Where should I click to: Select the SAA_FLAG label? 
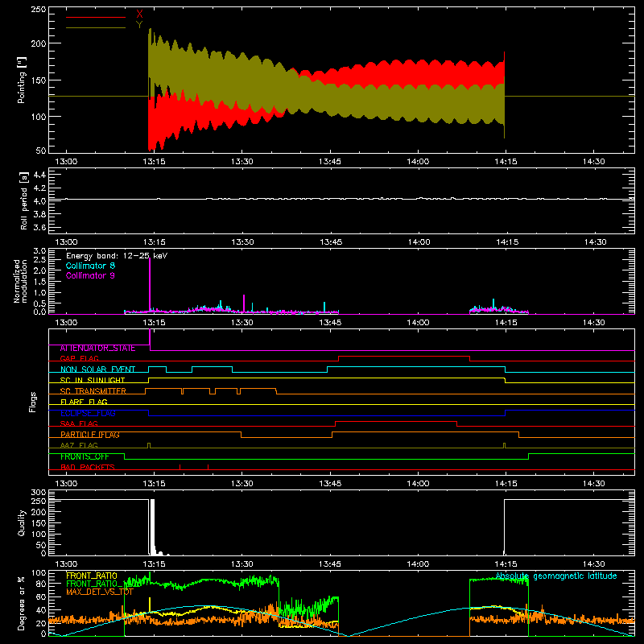point(79,423)
